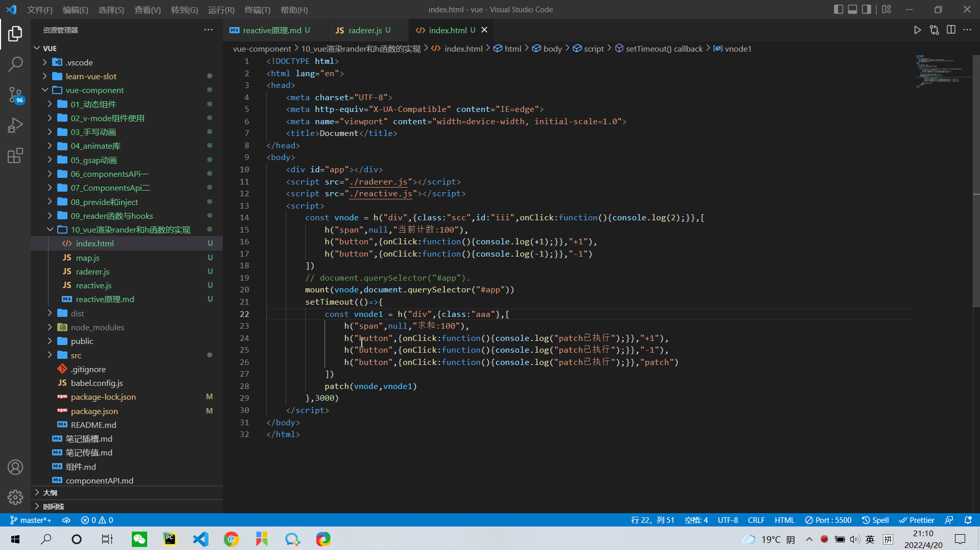Viewport: 980px width, 550px height.
Task: Toggle primary sidebar layout icon
Action: pyautogui.click(x=838, y=9)
